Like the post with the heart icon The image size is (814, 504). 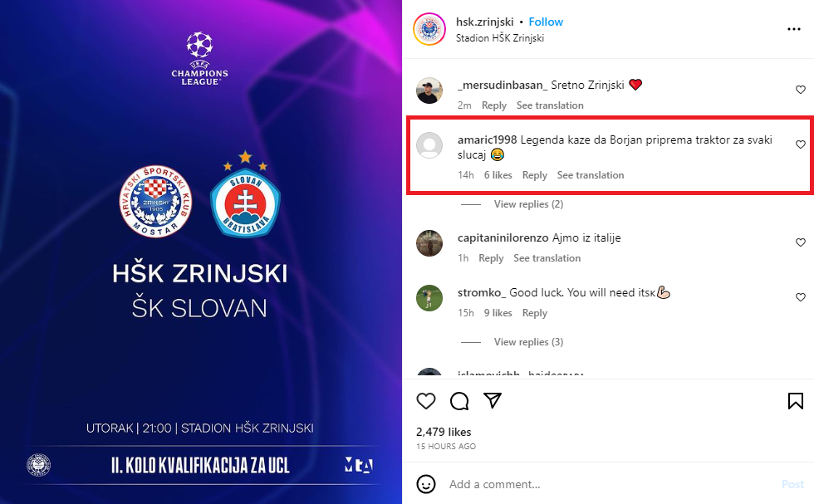[425, 401]
